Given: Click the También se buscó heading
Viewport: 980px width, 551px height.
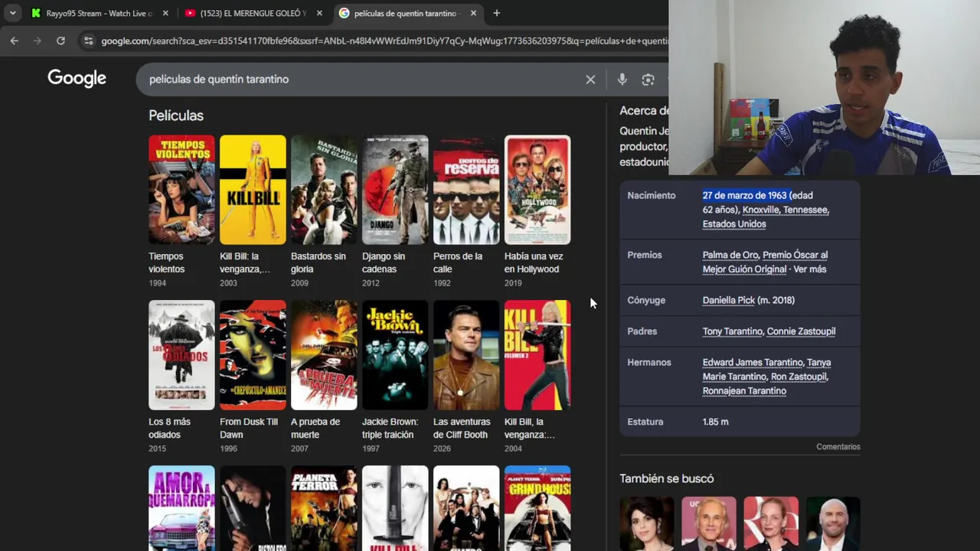Looking at the screenshot, I should [667, 478].
